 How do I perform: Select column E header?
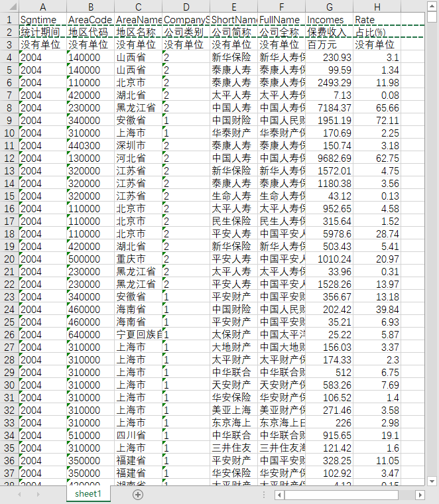(233, 7)
